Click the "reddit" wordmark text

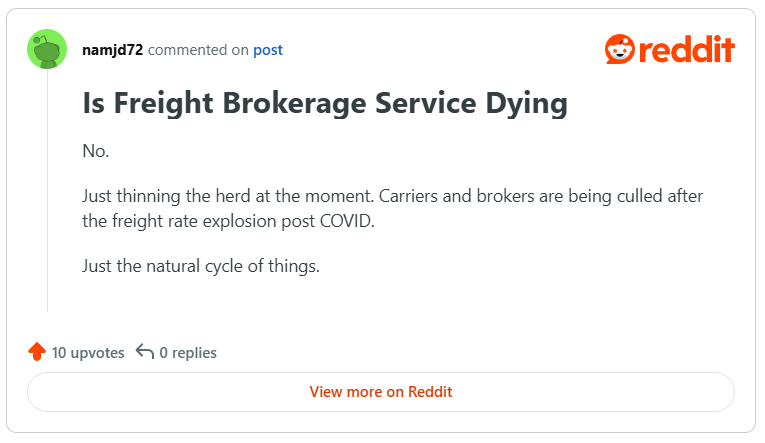[688, 49]
